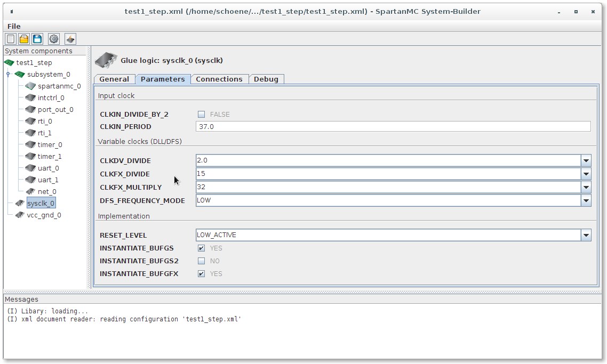The height and width of the screenshot is (364, 607).
Task: Open the File menu
Action: pyautogui.click(x=14, y=26)
